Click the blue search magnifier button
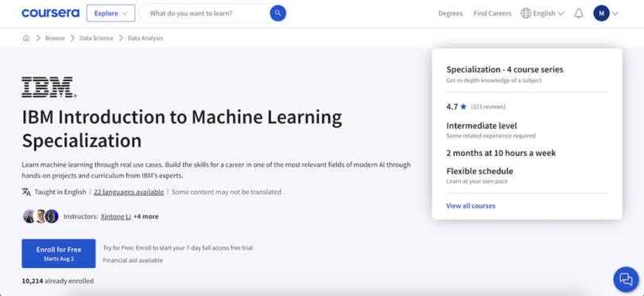This screenshot has height=296, width=644. coord(277,14)
